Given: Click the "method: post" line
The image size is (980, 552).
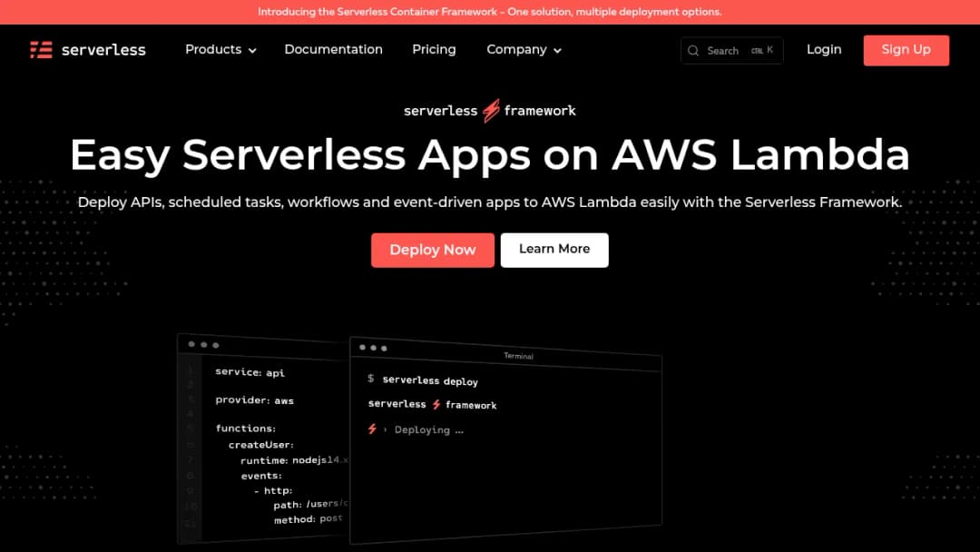Looking at the screenshot, I should (309, 519).
